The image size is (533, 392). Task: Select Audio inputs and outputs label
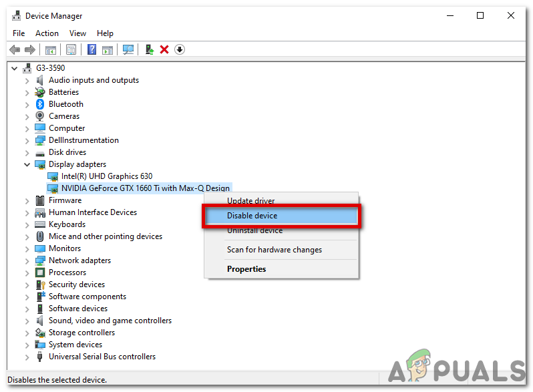click(94, 80)
